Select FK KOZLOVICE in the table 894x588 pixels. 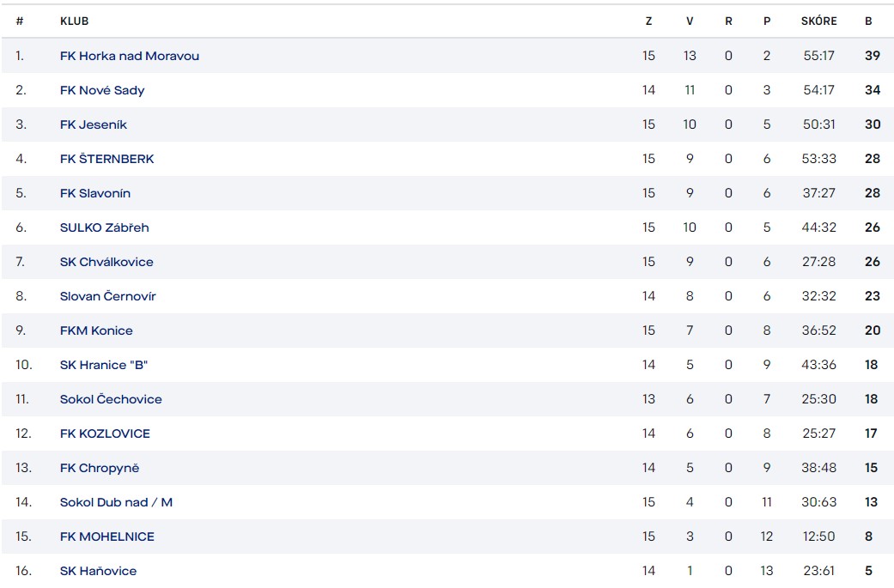(x=105, y=433)
